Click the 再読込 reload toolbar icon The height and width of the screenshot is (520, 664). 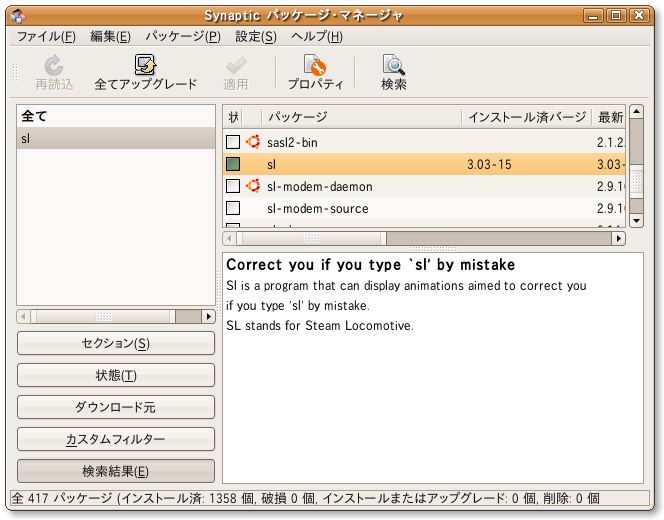pos(54,66)
